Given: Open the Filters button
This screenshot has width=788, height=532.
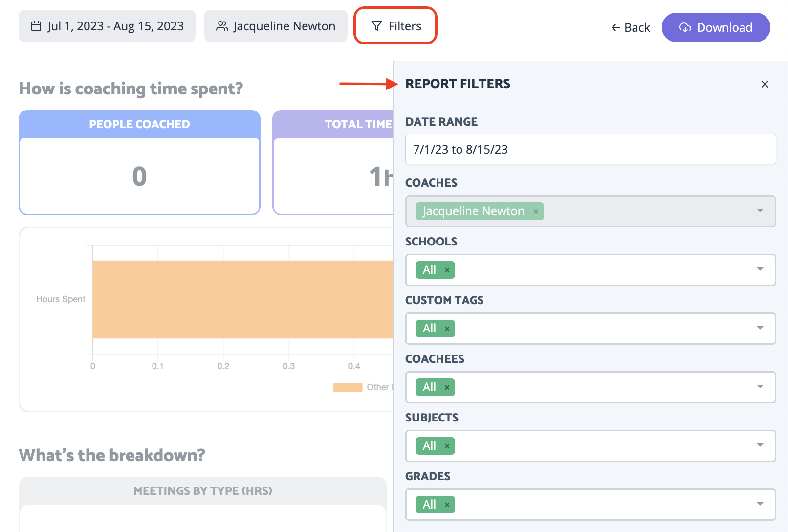Looking at the screenshot, I should (x=395, y=26).
